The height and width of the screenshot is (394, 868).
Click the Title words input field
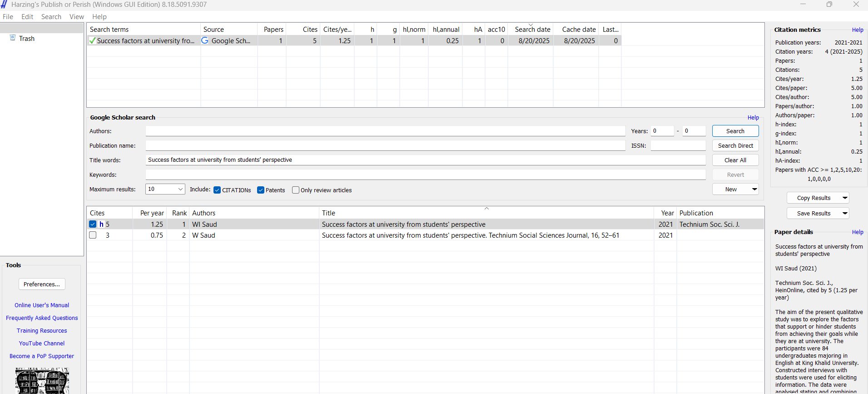[x=425, y=160]
